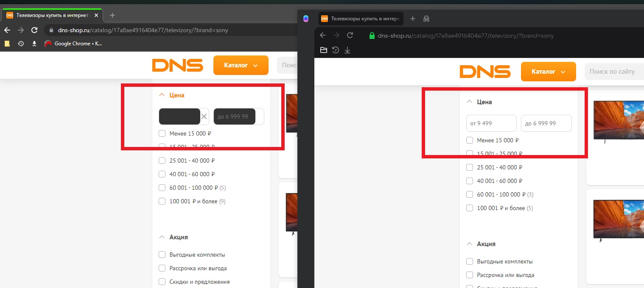Screen dimensions: 644x288
Task: Click "Поиск по сайту" field in Yandex Browser
Action: (614, 72)
